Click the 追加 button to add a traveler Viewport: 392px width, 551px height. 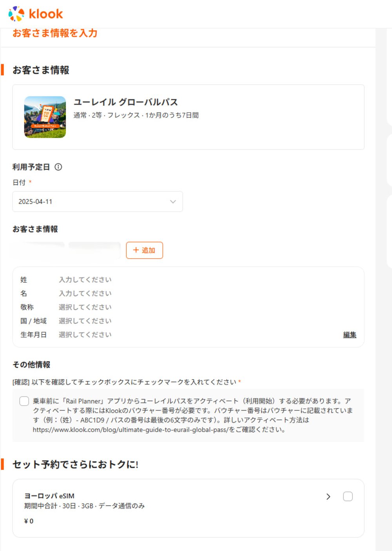[x=144, y=250]
